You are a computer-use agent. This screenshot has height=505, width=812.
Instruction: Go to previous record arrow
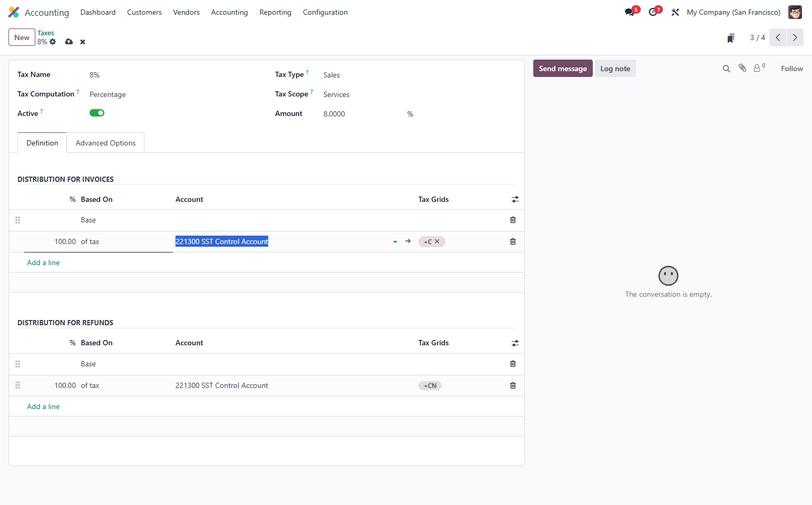coord(778,37)
